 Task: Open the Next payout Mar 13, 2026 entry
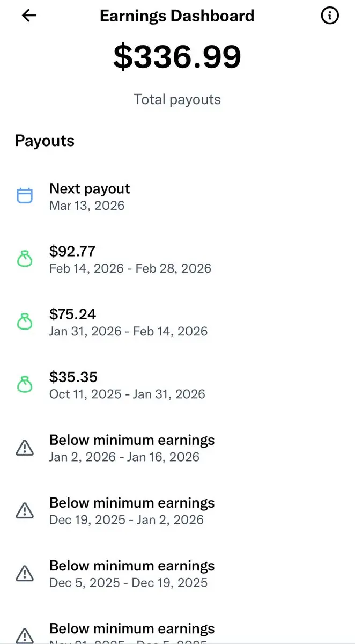tap(90, 196)
